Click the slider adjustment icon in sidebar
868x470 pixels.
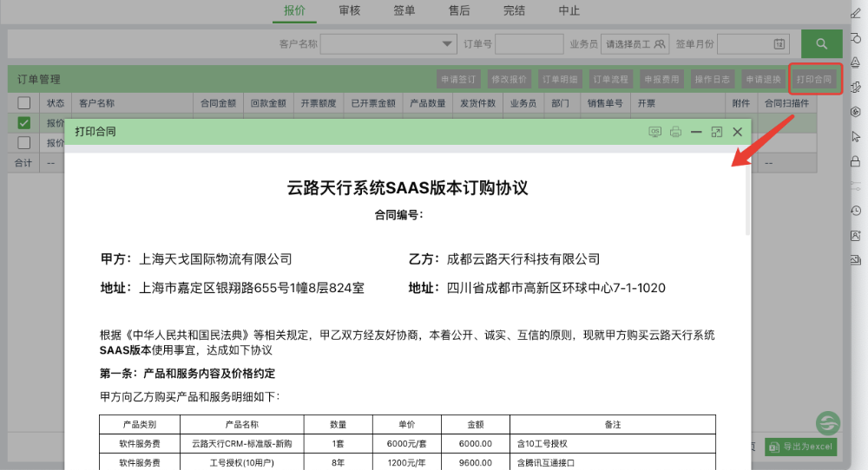click(856, 186)
